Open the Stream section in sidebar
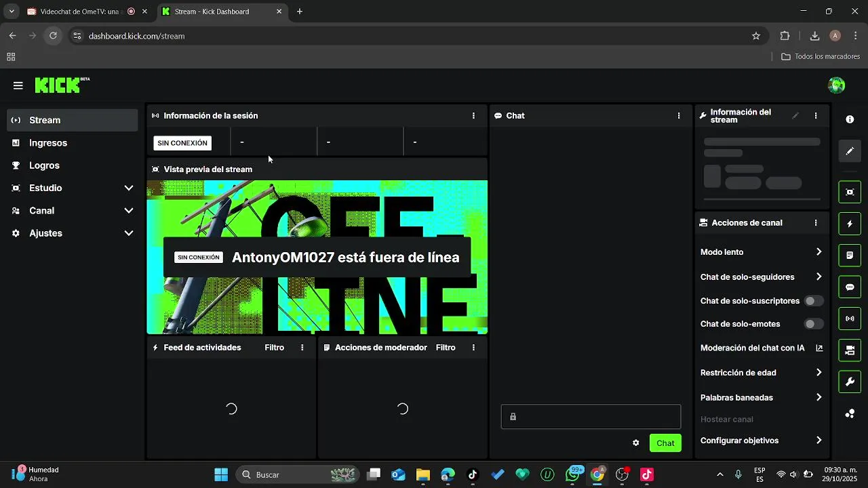The width and height of the screenshot is (868, 488). point(73,120)
